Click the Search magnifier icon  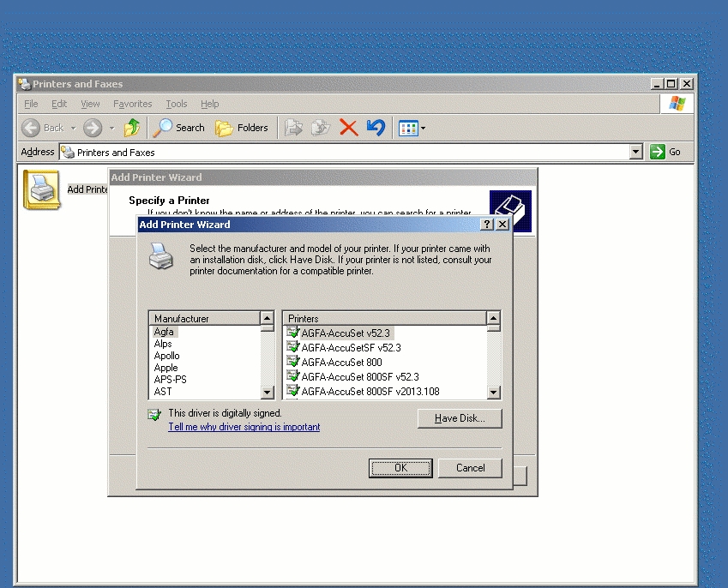click(x=163, y=128)
